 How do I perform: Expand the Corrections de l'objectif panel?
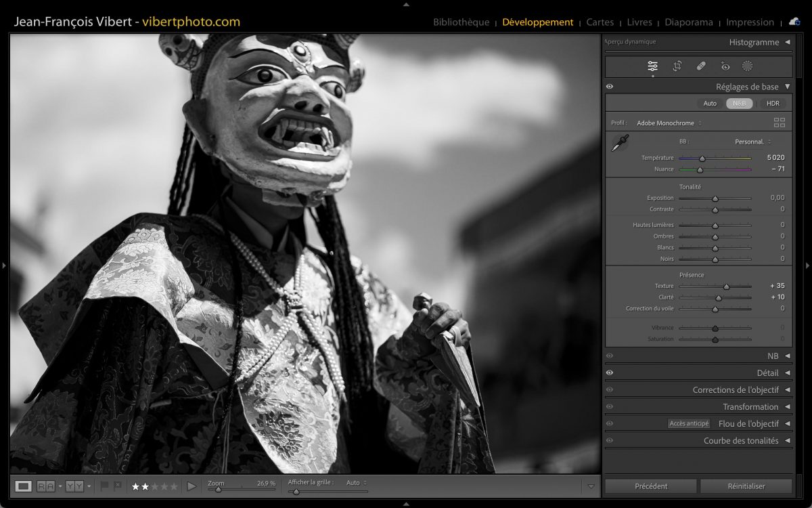(x=736, y=389)
